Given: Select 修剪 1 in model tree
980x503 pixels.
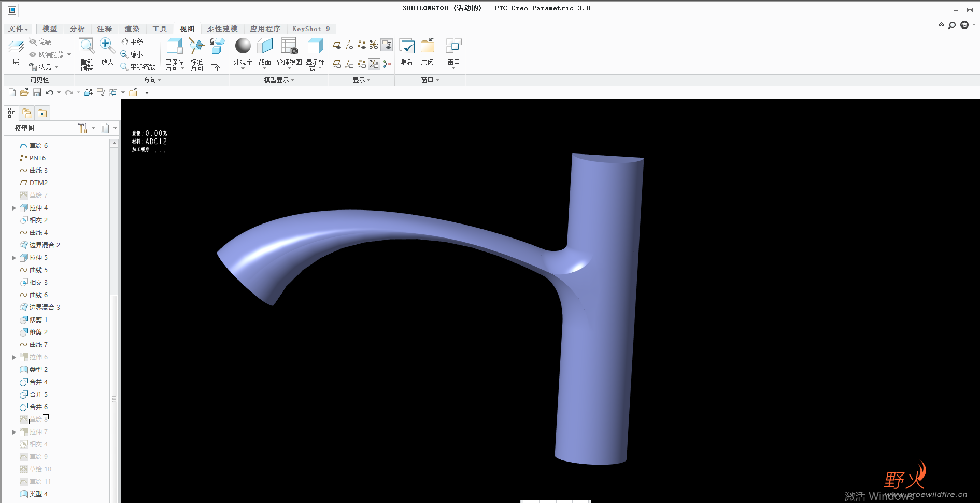Looking at the screenshot, I should [x=34, y=320].
